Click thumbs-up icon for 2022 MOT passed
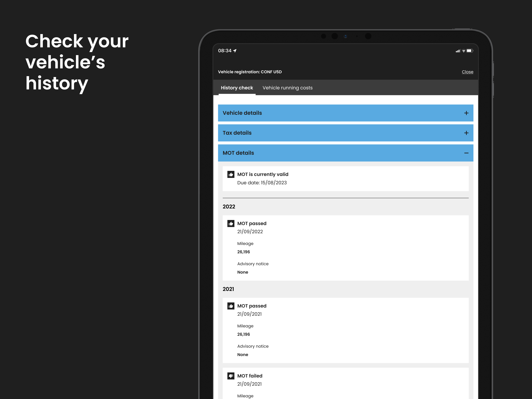 (x=231, y=224)
